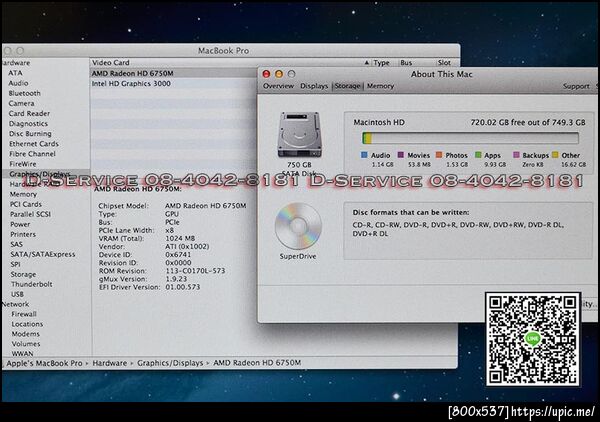Select SAS in the sidebar
The width and height of the screenshot is (600, 422).
coord(16,244)
